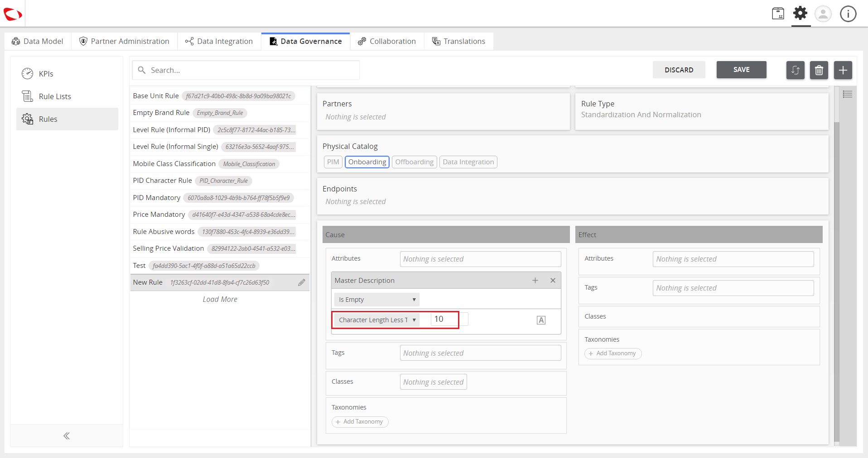Image resolution: width=868 pixels, height=458 pixels.
Task: Toggle Onboarding physical catalog
Action: click(367, 162)
